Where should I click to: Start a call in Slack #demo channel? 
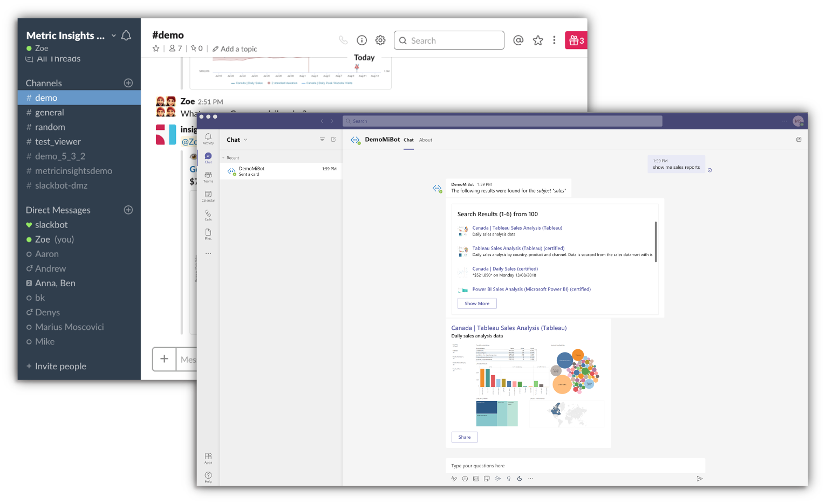click(x=343, y=40)
